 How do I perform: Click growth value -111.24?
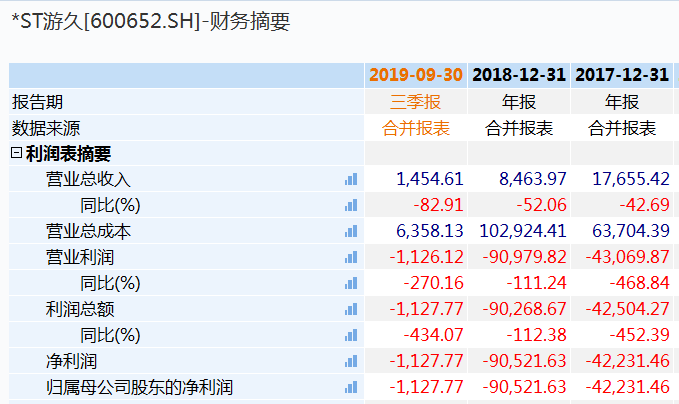(x=537, y=283)
